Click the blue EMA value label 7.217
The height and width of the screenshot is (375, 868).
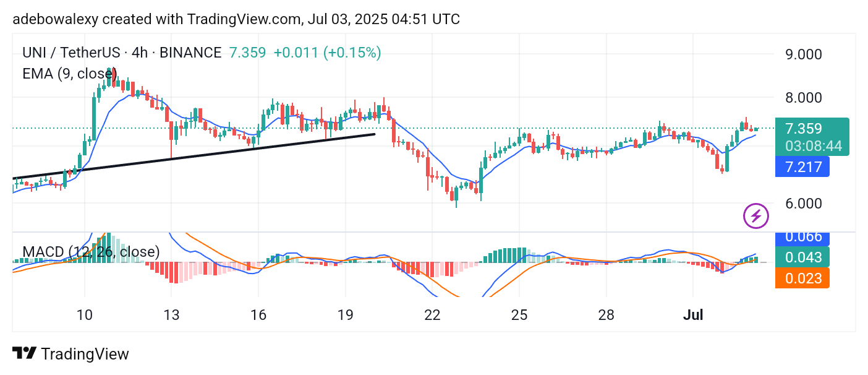click(802, 166)
